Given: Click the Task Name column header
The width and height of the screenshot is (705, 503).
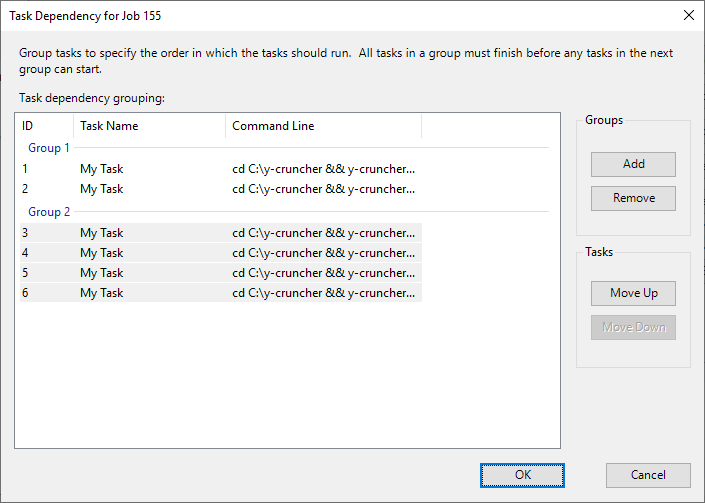Looking at the screenshot, I should click(149, 126).
